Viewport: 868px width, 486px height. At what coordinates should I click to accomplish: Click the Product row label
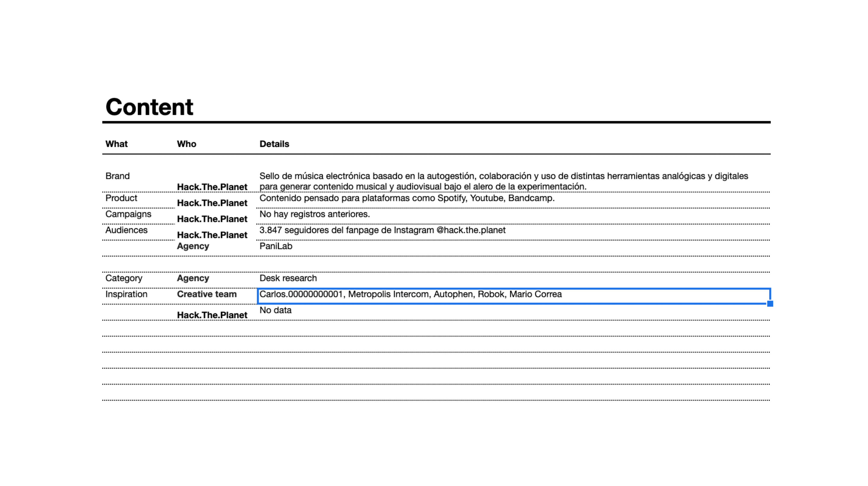pos(121,198)
